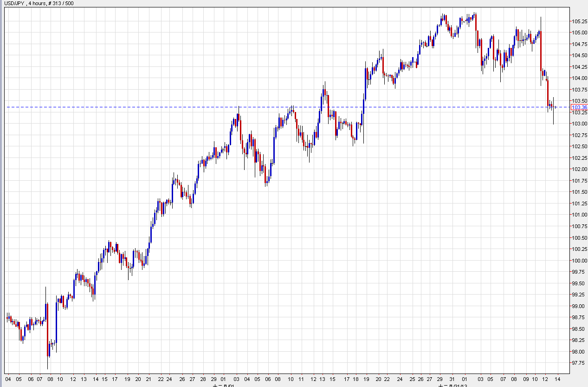Click the 99.50 price axis label
Image resolution: width=588 pixels, height=387 pixels.
coord(578,283)
